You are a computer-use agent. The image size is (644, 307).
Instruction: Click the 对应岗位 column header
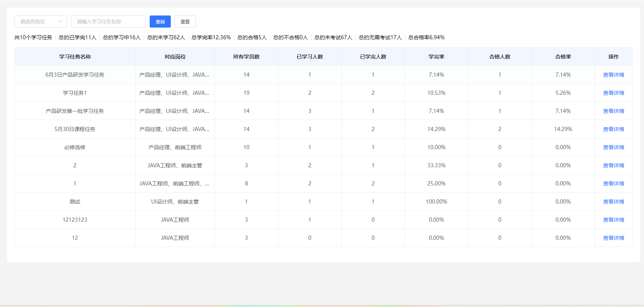(175, 57)
